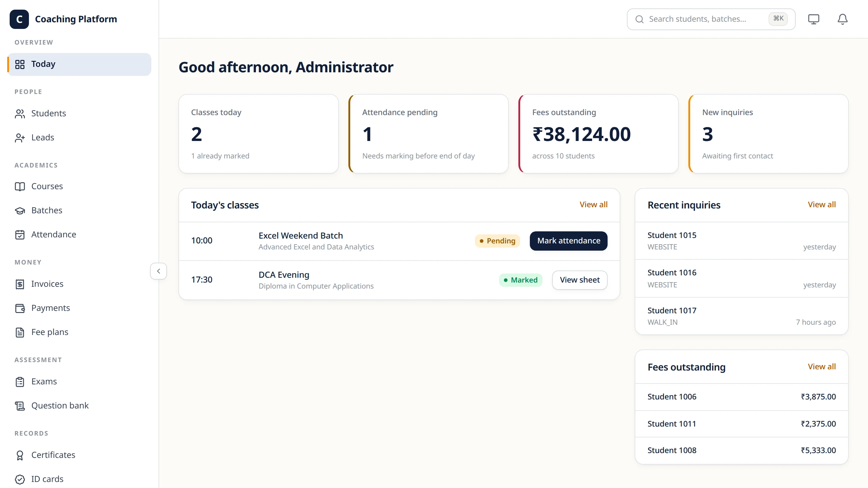Open the New inquiries stat card
The image size is (868, 488).
(x=768, y=134)
